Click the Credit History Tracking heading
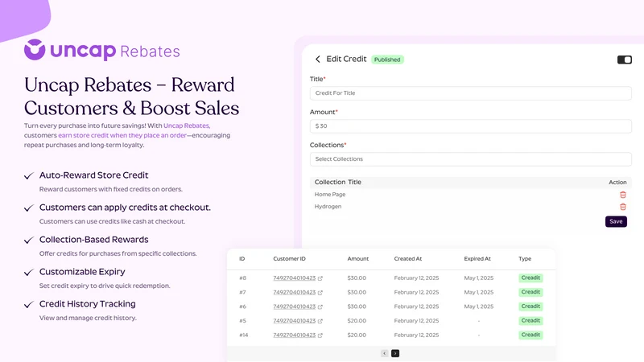The height and width of the screenshot is (362, 644). click(x=88, y=304)
